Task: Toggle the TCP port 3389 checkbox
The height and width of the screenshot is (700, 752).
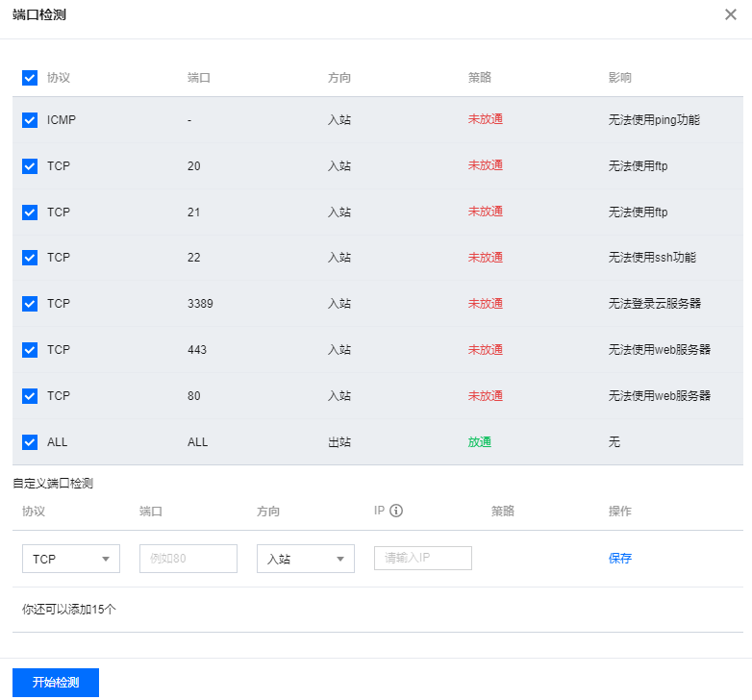Action: (30, 304)
